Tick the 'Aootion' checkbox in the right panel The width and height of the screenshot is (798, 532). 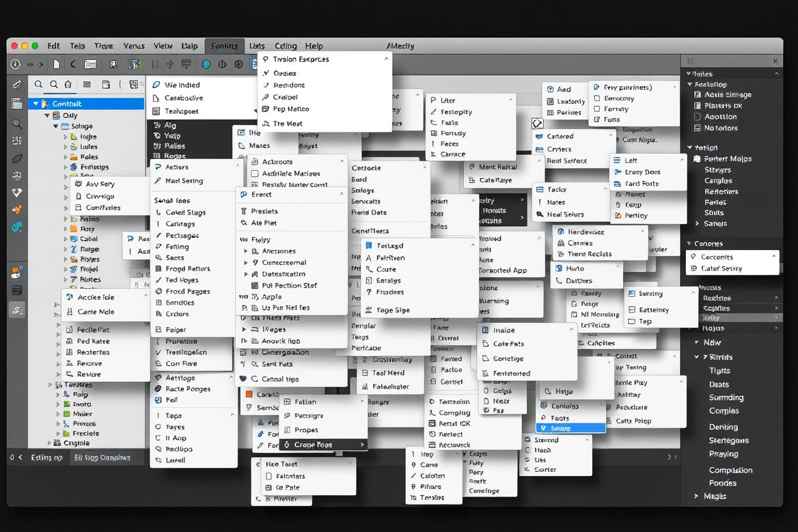(698, 117)
